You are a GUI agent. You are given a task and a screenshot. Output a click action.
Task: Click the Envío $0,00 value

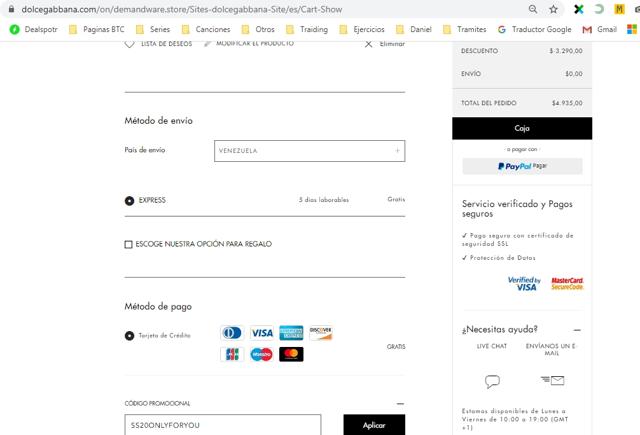[574, 74]
